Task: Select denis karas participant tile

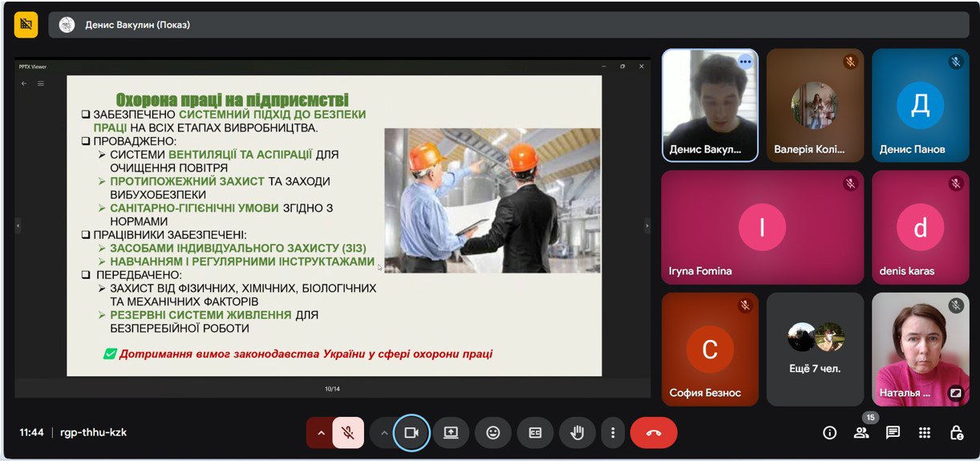Action: [x=920, y=227]
